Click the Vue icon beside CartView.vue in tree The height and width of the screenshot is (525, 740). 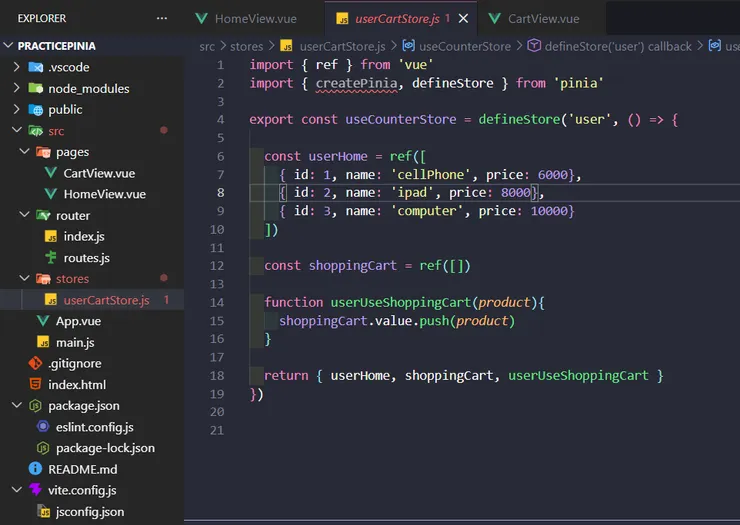pos(50,173)
